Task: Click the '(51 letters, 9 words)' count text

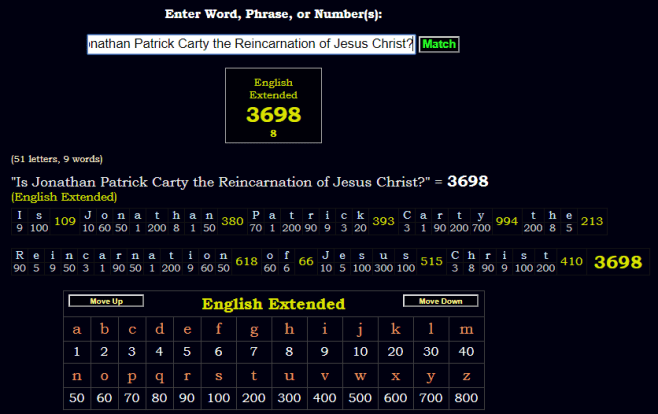Action: point(57,159)
